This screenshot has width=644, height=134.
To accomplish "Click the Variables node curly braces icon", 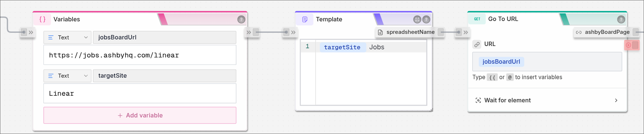I will coord(42,19).
